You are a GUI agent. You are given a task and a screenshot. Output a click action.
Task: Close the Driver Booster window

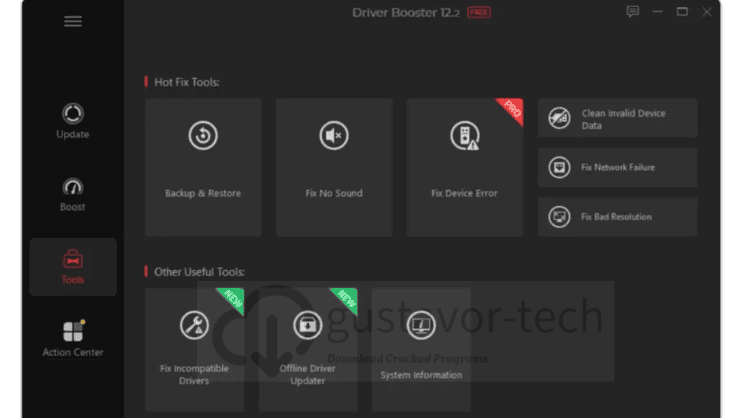[707, 12]
